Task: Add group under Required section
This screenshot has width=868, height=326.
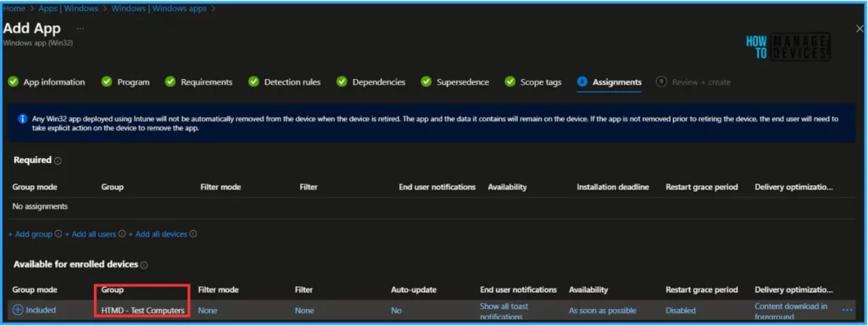Action: (31, 234)
